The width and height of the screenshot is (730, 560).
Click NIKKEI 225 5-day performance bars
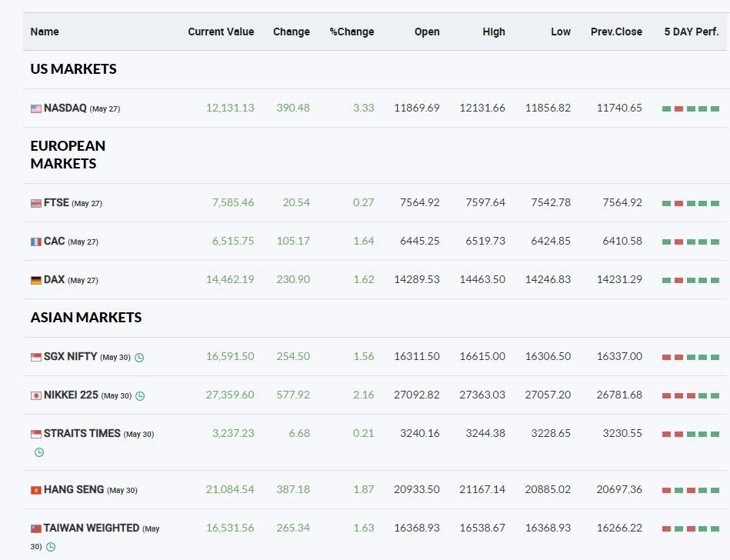click(x=691, y=395)
